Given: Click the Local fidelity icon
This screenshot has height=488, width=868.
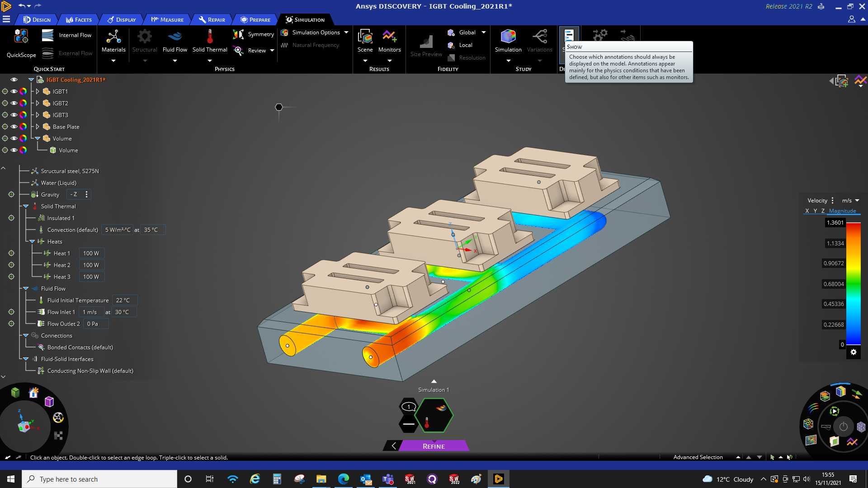Looking at the screenshot, I should click(x=451, y=45).
